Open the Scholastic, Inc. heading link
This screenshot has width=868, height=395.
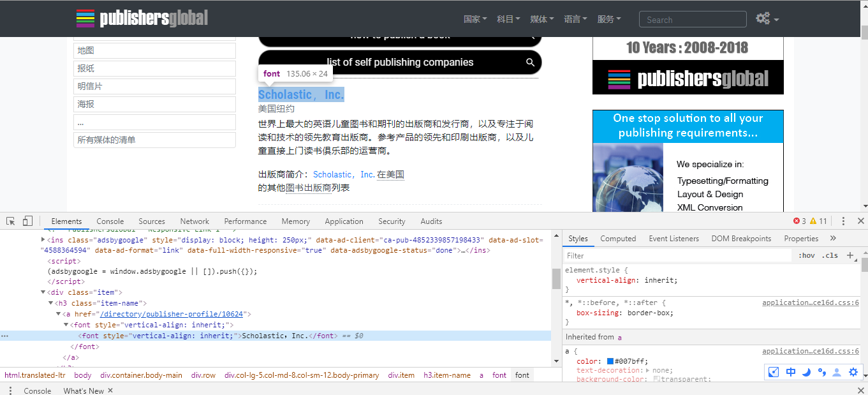pyautogui.click(x=301, y=94)
